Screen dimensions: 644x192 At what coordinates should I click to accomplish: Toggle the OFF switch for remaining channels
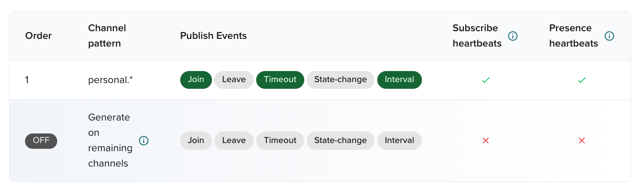(41, 141)
